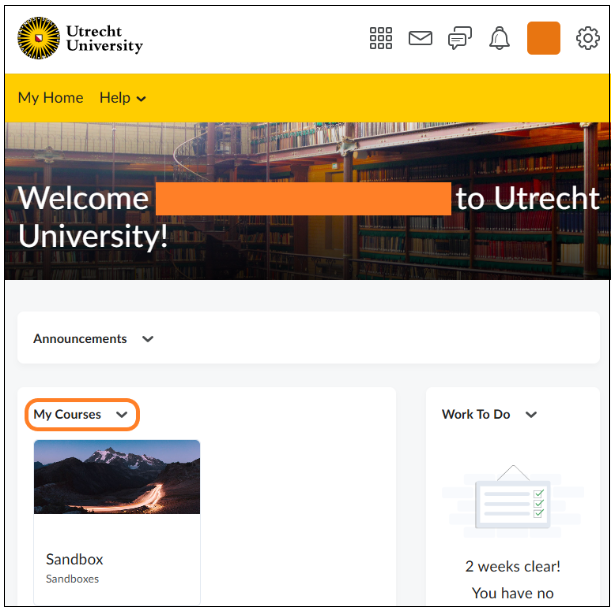The width and height of the screenshot is (613, 611).
Task: Open the Help menu
Action: coord(122,98)
